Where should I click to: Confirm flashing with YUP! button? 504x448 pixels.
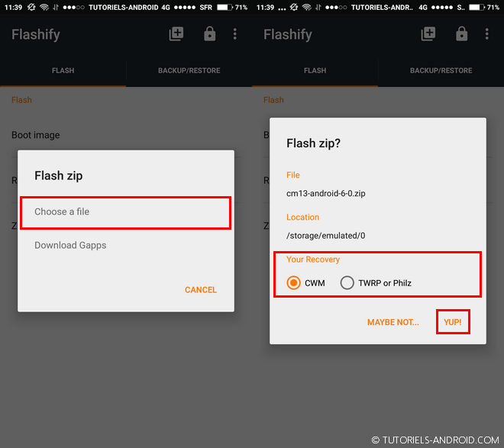(453, 322)
